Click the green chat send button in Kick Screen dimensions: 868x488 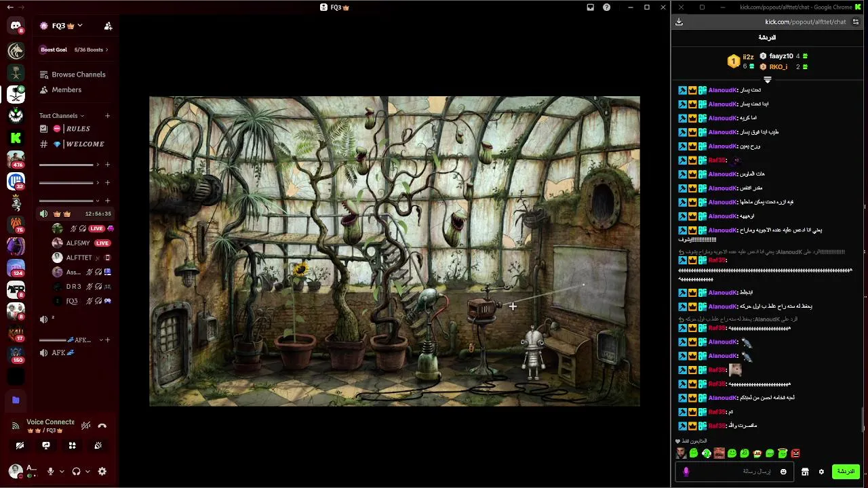(x=846, y=472)
